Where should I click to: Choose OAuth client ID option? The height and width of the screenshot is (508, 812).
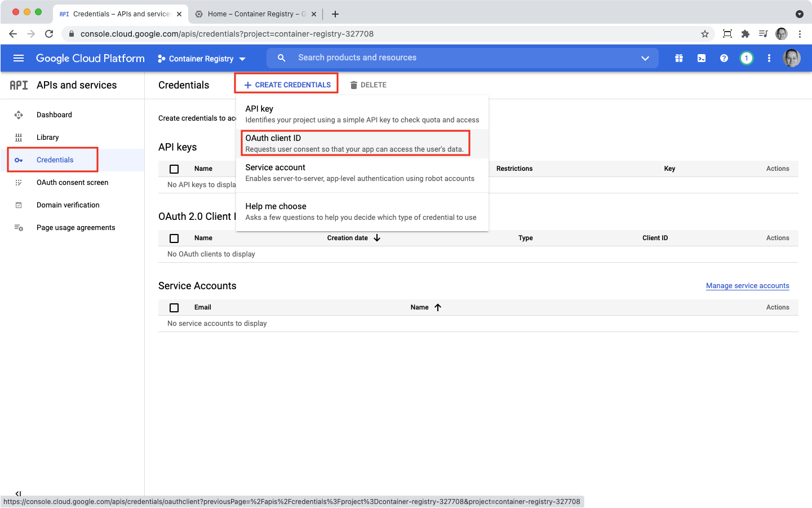pos(362,143)
